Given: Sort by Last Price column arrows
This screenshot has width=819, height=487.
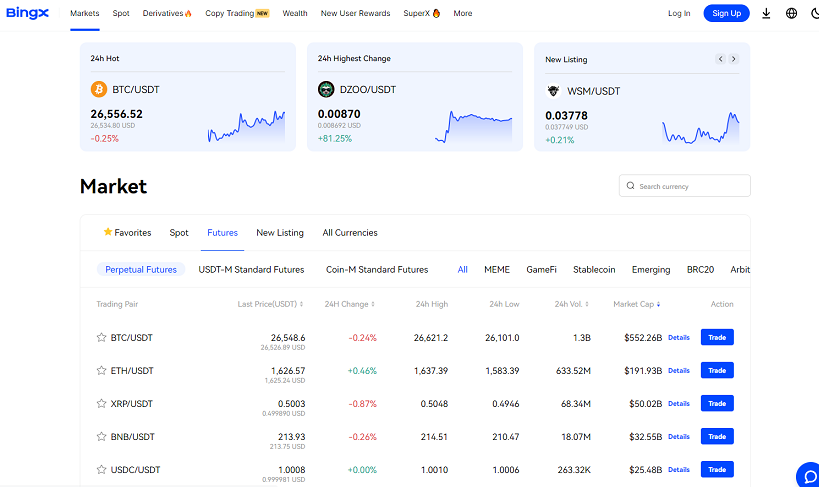Looking at the screenshot, I should [x=301, y=304].
